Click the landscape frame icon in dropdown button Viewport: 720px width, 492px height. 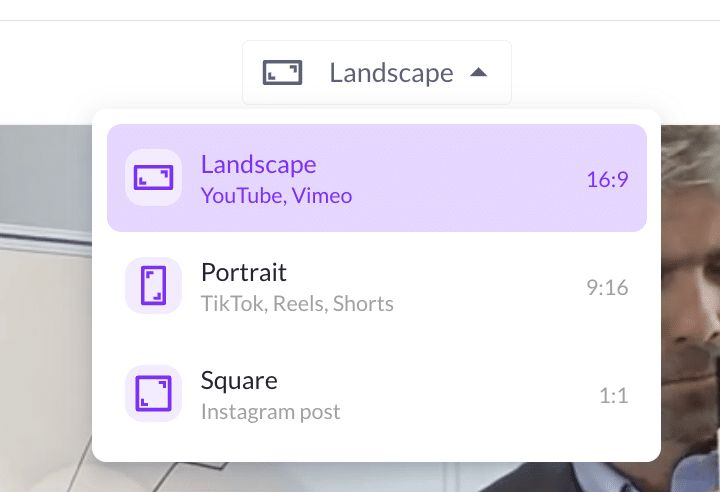[x=282, y=73]
